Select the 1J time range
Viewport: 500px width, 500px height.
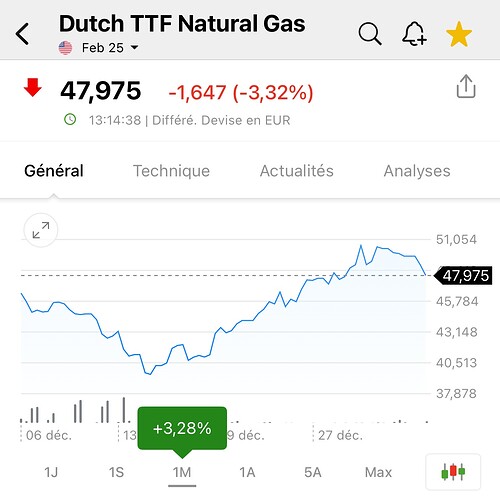[x=51, y=472]
